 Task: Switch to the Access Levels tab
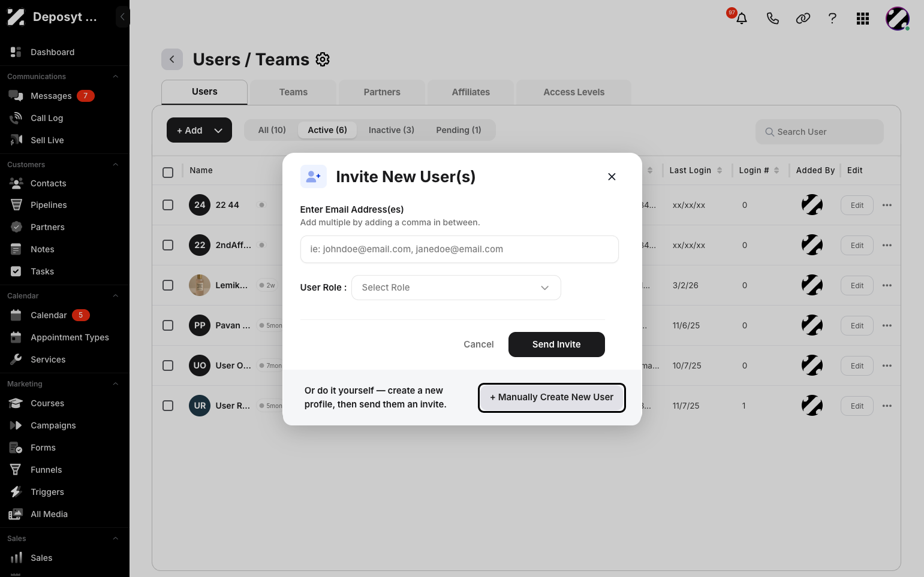tap(574, 92)
